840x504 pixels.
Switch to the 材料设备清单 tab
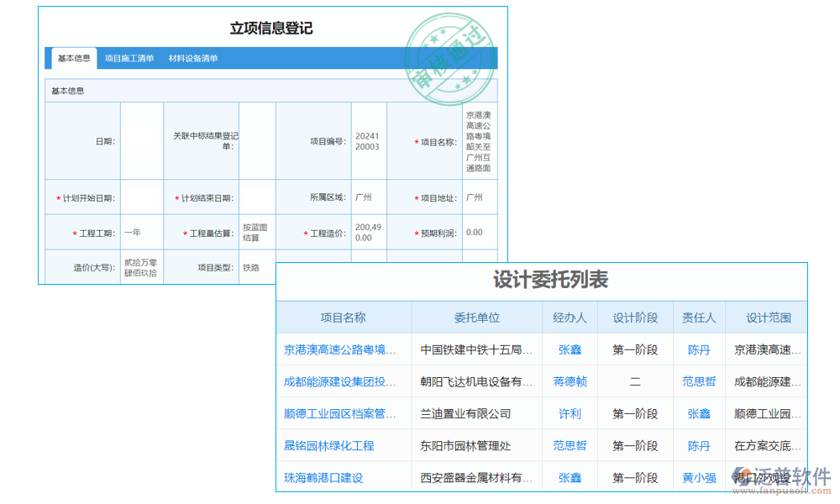point(194,58)
